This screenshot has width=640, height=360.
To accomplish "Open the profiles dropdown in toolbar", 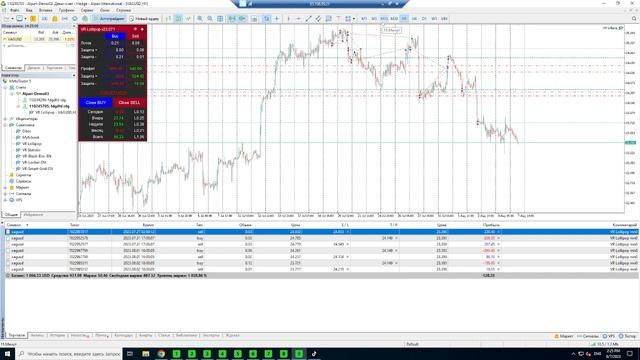I will click(25, 18).
